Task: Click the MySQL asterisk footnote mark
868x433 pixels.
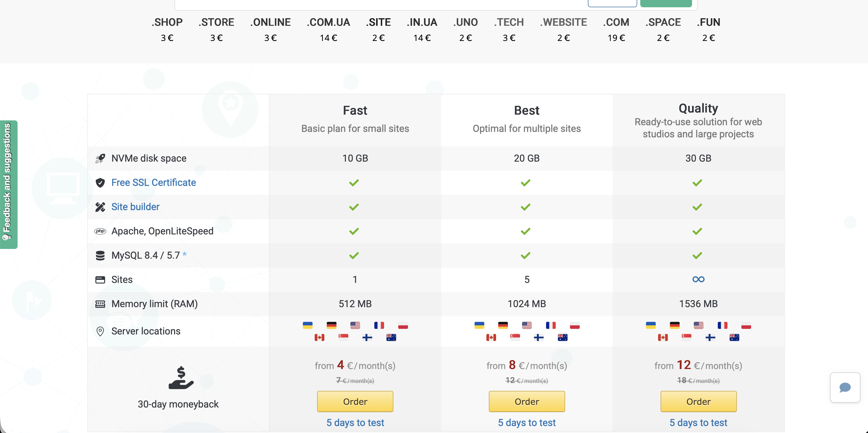Action: click(x=184, y=253)
